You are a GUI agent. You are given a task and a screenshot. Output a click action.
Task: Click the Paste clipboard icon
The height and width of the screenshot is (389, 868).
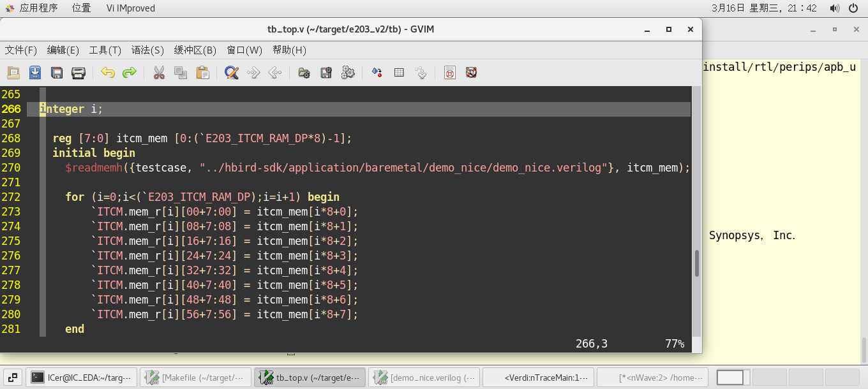coord(202,73)
